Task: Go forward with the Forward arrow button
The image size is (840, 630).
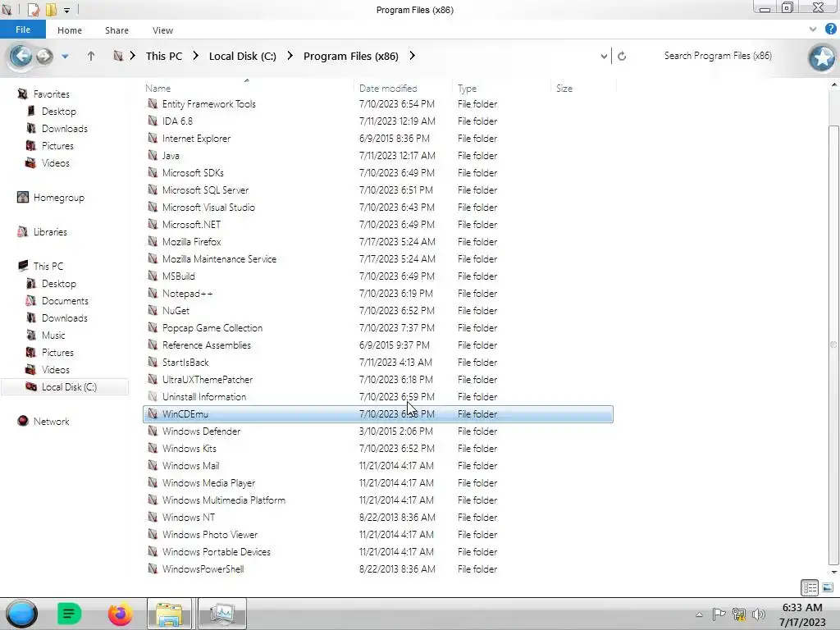Action: tap(44, 56)
